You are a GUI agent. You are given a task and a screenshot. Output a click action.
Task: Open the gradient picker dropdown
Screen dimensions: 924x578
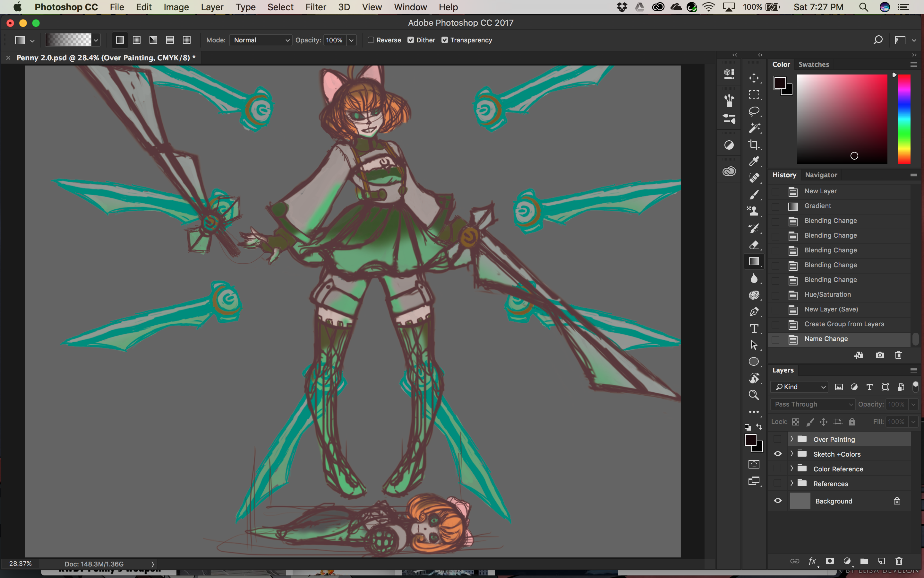[x=96, y=40]
